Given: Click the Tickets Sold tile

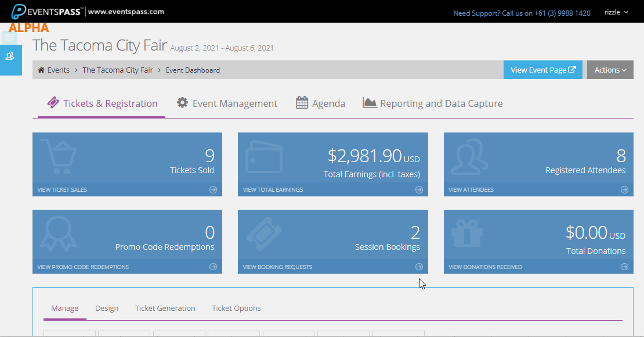Looking at the screenshot, I should click(127, 164).
